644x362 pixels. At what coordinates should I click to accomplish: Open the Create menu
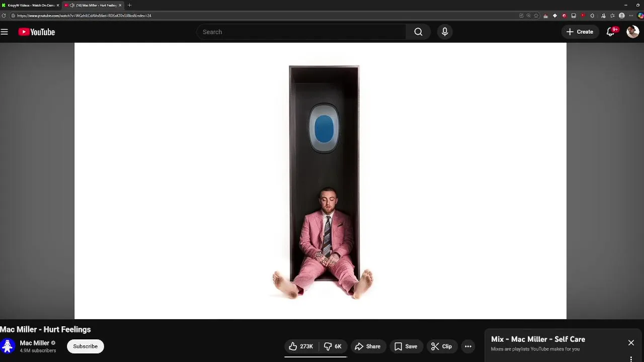580,32
